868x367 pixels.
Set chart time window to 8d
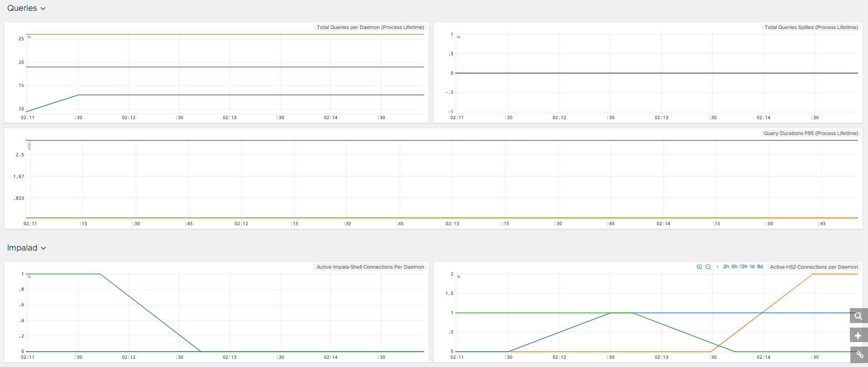click(x=760, y=267)
